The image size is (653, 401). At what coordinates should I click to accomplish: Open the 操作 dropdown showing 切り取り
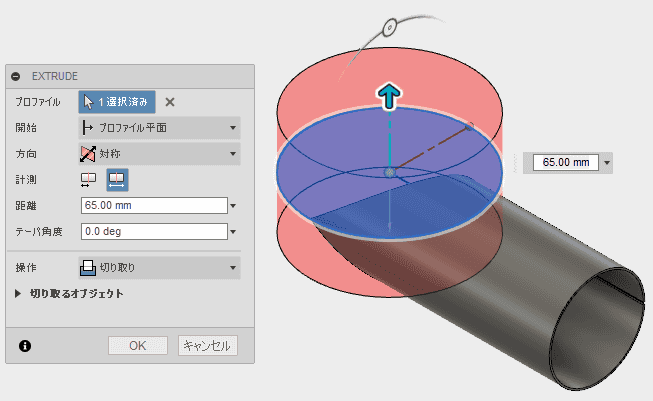[x=160, y=268]
